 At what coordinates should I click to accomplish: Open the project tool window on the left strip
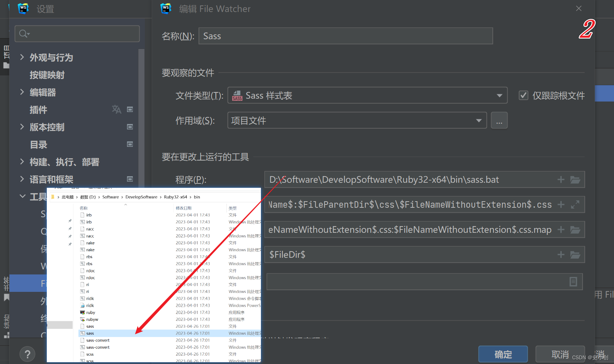(x=6, y=57)
